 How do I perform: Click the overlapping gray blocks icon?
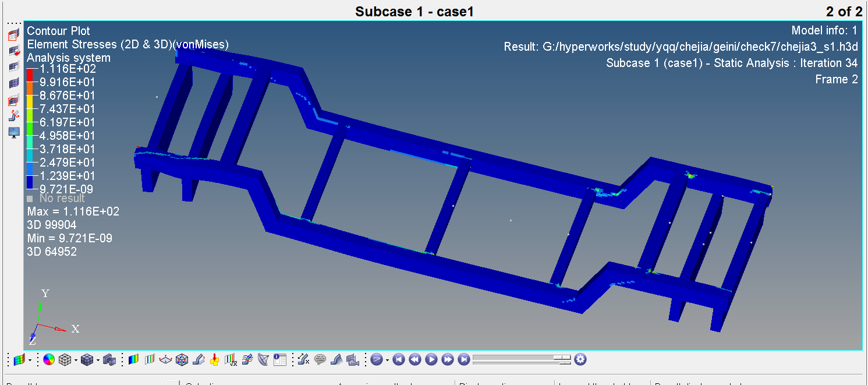point(109,360)
